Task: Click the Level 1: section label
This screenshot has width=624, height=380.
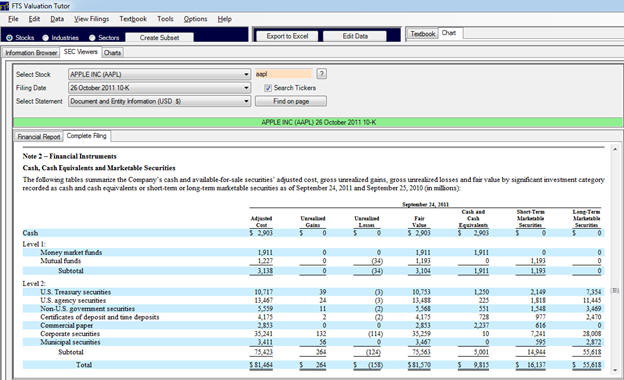Action: pyautogui.click(x=34, y=244)
